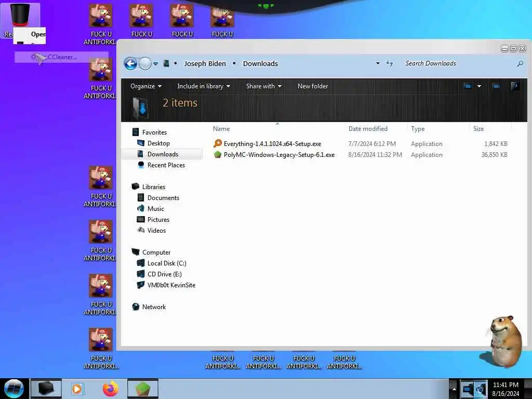Open the view options dropdown arrow

click(479, 86)
